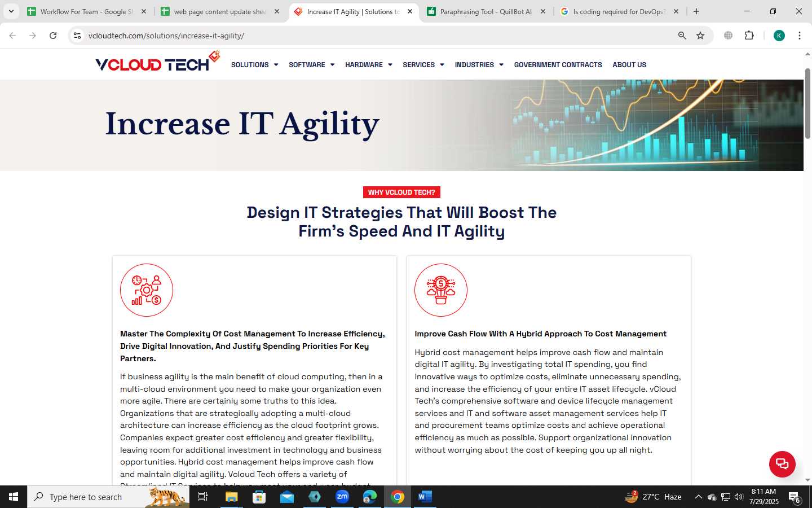
Task: Close the Workflow For Team tab
Action: coord(144,11)
